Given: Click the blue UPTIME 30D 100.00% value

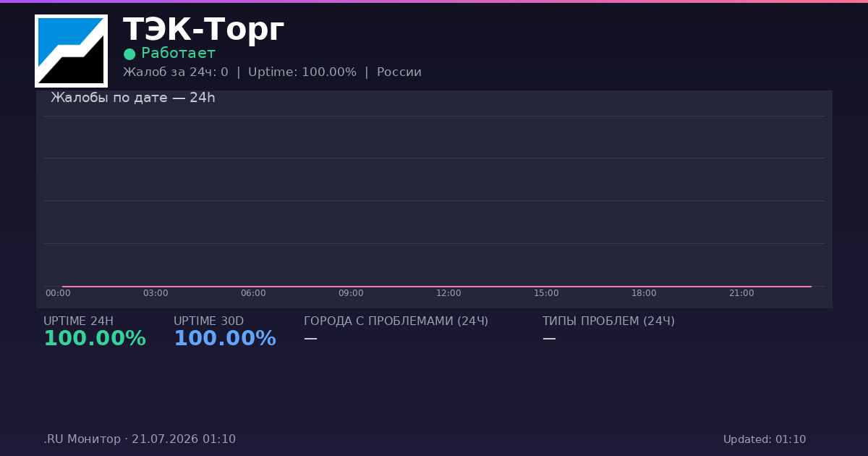Looking at the screenshot, I should (225, 339).
